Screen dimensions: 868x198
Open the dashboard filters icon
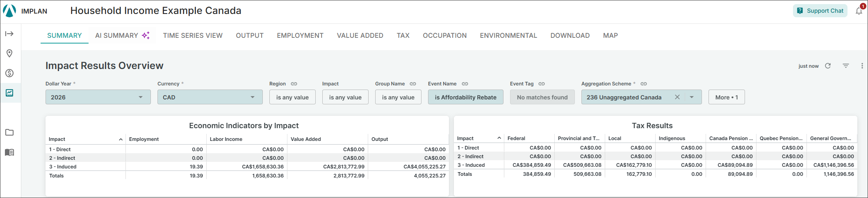[x=846, y=66]
